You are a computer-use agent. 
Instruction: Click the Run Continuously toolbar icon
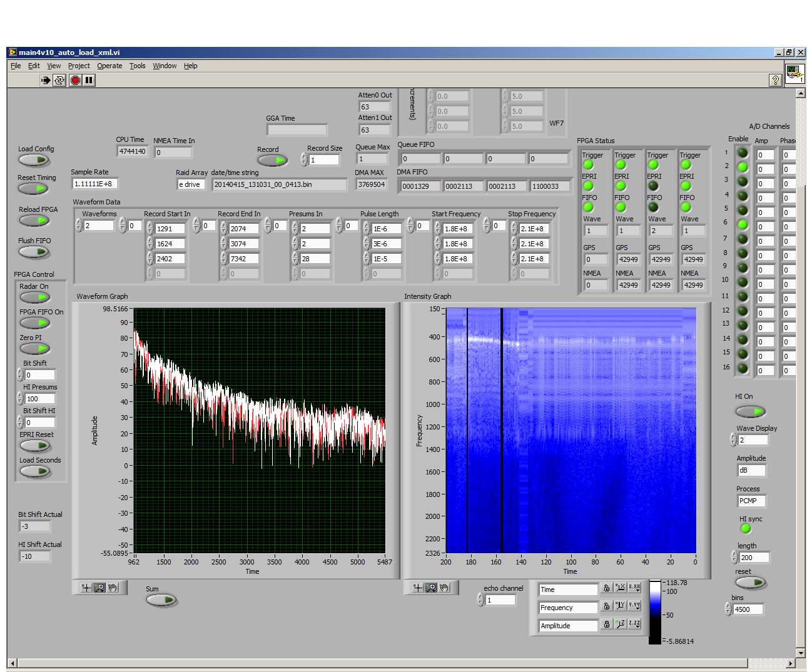[x=59, y=80]
